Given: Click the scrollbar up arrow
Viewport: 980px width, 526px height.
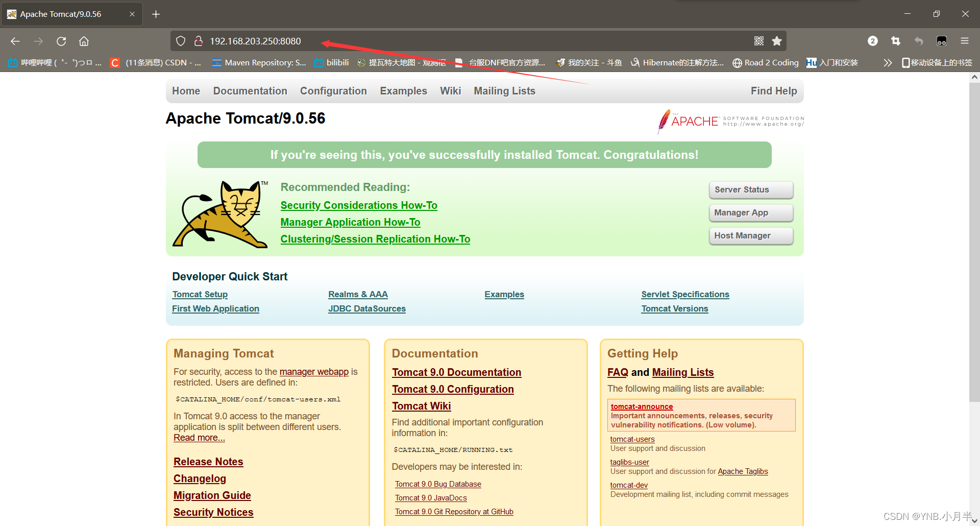Looking at the screenshot, I should click(974, 78).
